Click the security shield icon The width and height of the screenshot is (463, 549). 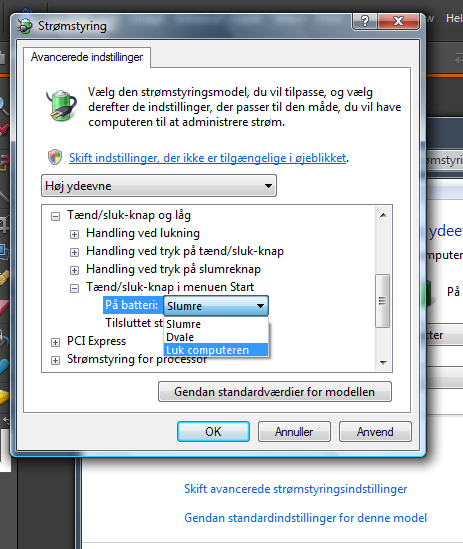pyautogui.click(x=55, y=157)
